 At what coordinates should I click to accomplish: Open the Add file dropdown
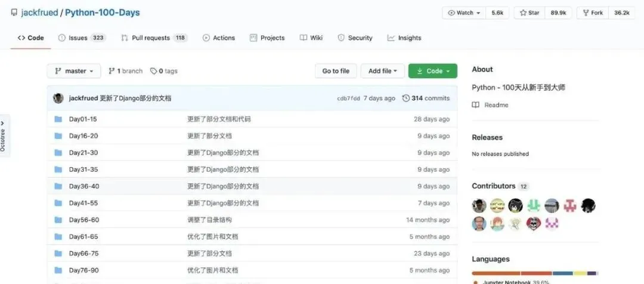click(382, 71)
